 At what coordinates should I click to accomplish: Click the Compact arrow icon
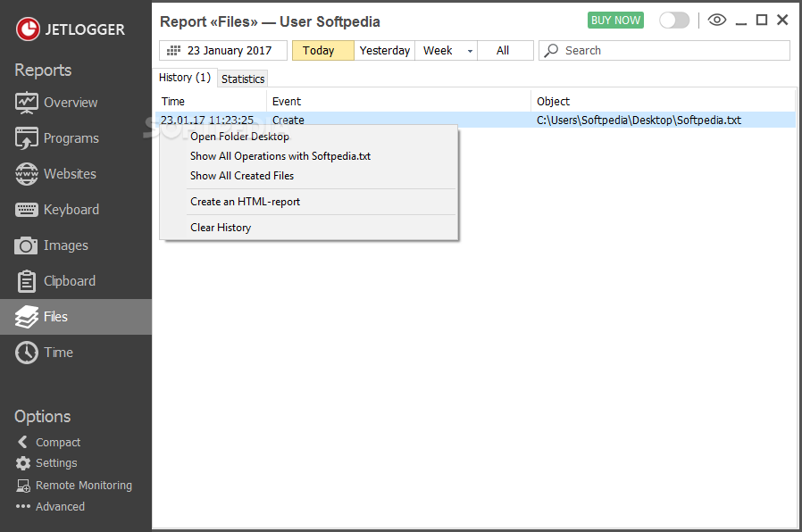click(22, 442)
